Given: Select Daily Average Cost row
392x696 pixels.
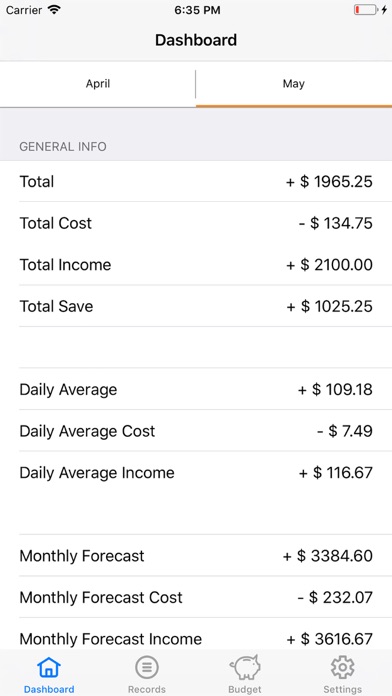Looking at the screenshot, I should point(196,431).
